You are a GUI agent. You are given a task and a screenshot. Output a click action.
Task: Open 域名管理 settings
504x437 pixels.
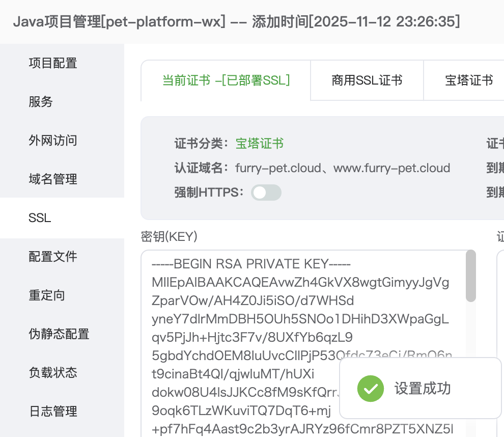click(53, 179)
